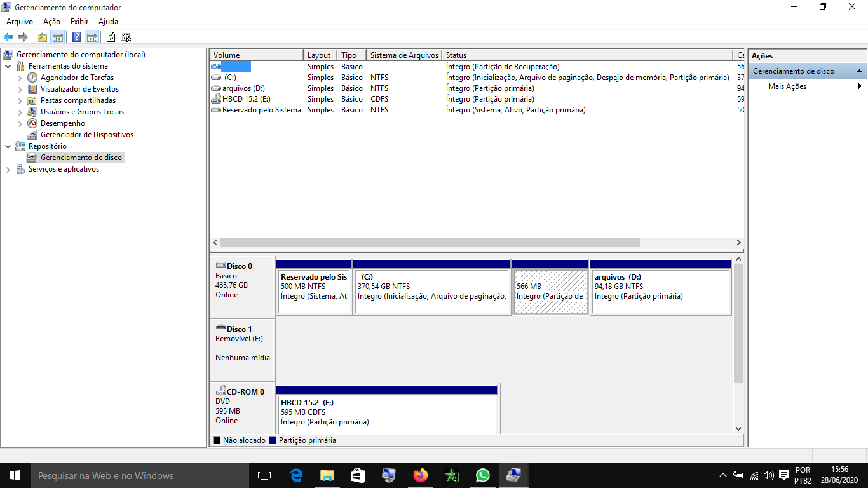The width and height of the screenshot is (868, 488).
Task: Click the disk map vertical scrollbar down arrow
Action: (738, 429)
